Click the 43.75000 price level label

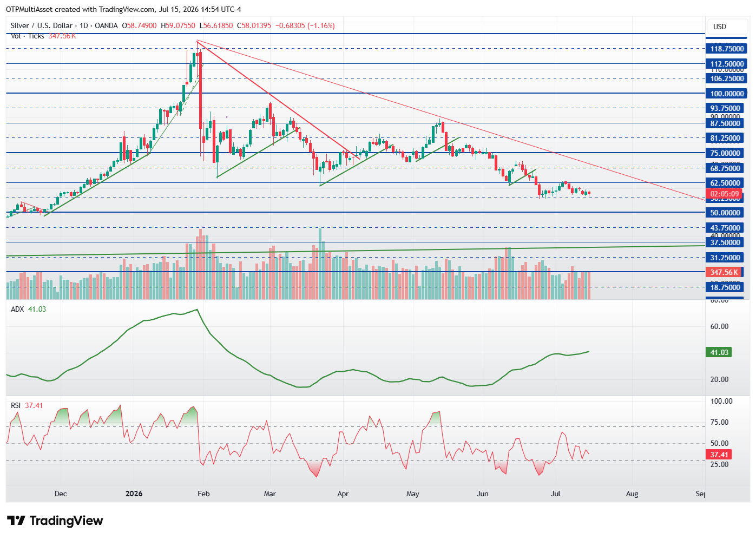click(x=725, y=228)
